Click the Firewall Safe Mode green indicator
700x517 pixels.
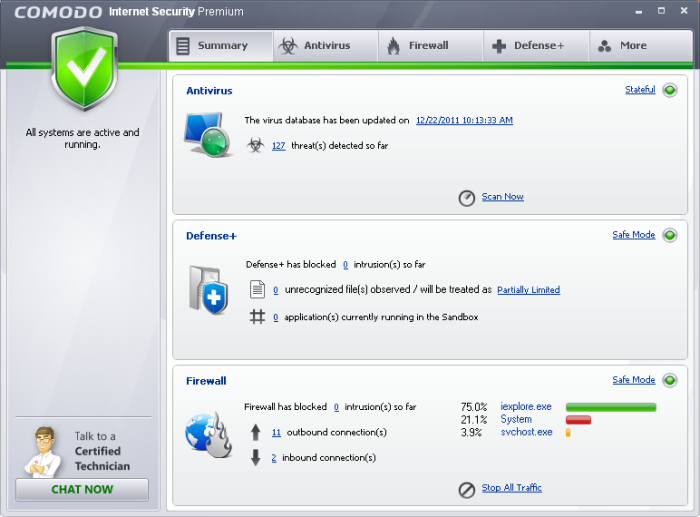coord(670,380)
